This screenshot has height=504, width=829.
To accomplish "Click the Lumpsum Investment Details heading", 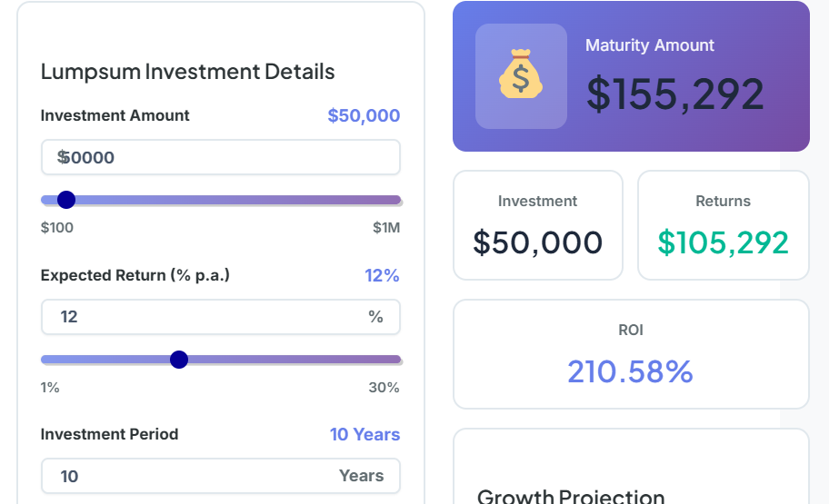I will [x=188, y=72].
